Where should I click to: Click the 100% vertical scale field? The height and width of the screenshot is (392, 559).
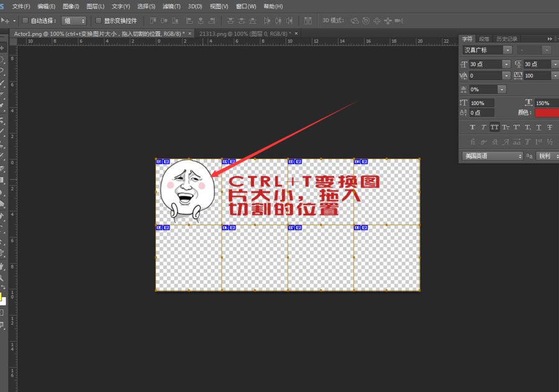tap(481, 103)
